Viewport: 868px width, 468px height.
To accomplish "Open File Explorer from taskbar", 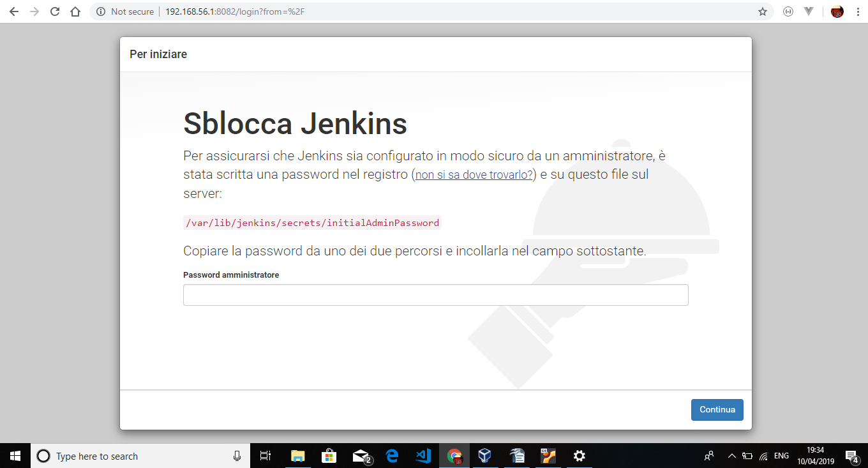I will [297, 456].
